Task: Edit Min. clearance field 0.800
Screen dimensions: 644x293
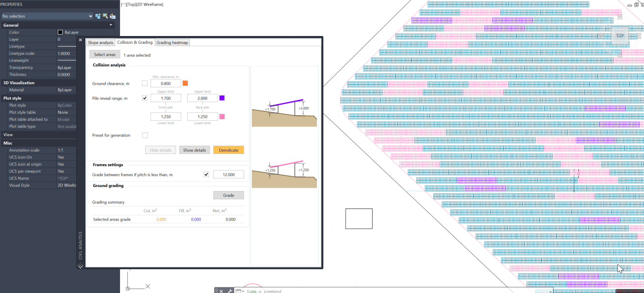Action: click(166, 83)
